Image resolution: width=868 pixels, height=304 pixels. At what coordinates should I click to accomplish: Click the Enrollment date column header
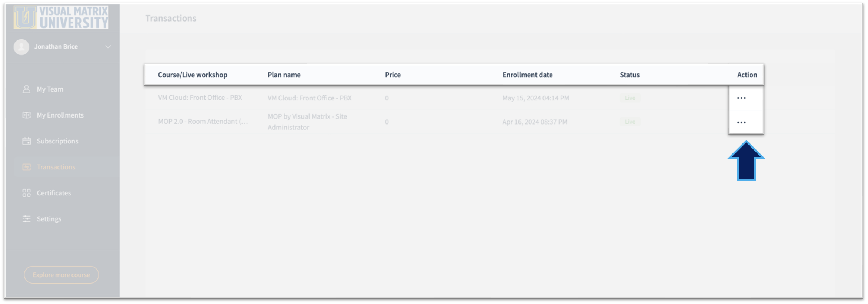point(527,75)
